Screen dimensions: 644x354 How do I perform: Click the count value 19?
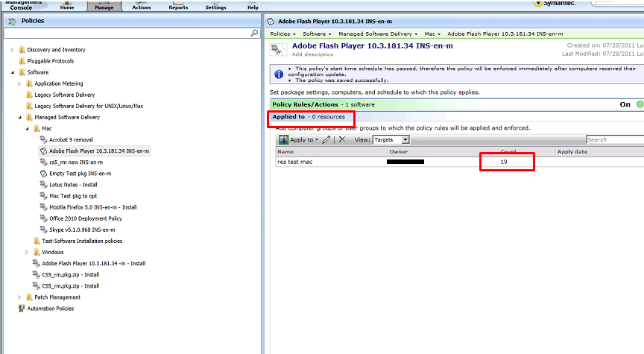504,162
